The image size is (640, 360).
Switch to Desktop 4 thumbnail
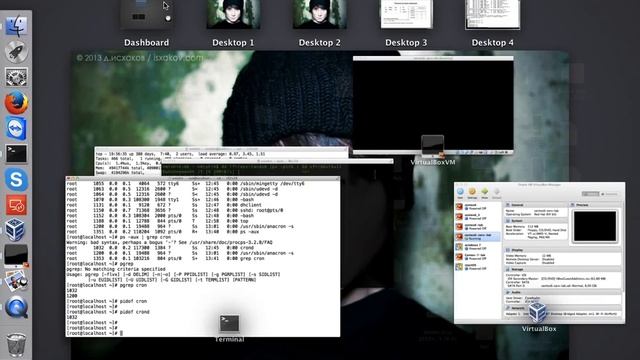(493, 14)
